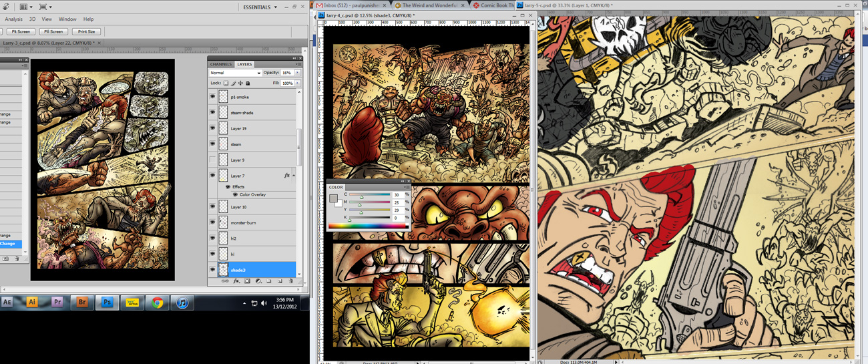The width and height of the screenshot is (868, 364).
Task: Open the Window menu
Action: [x=67, y=19]
